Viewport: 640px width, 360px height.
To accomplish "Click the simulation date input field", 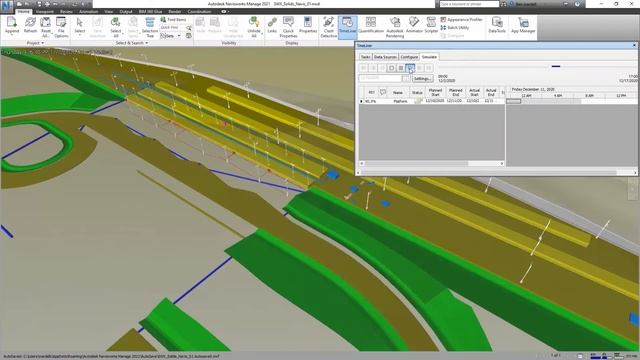I will (380, 78).
